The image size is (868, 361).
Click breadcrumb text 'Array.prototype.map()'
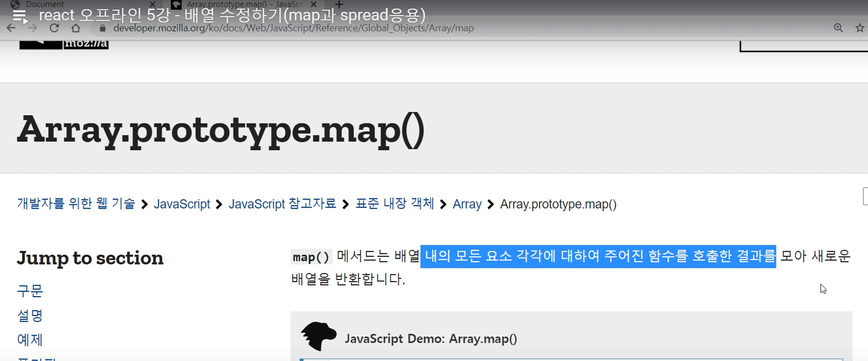558,204
